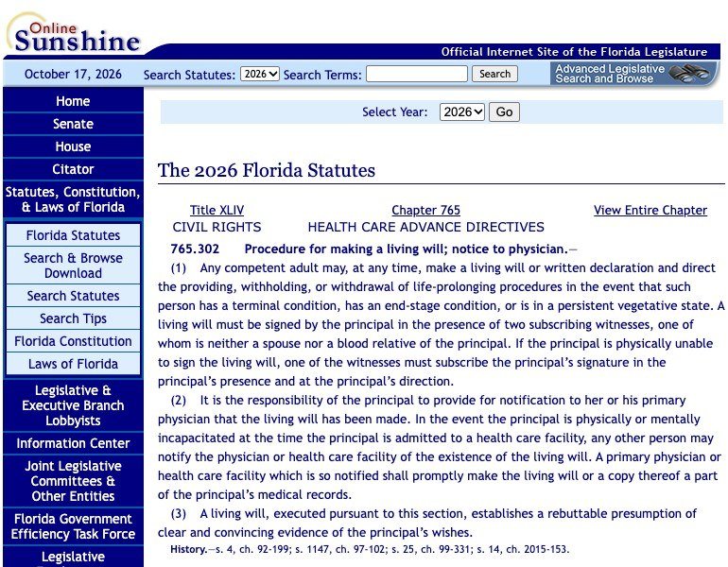Open Legislative & Executive Branch Lobbyists
This screenshot has height=567, width=728.
pyautogui.click(x=73, y=405)
